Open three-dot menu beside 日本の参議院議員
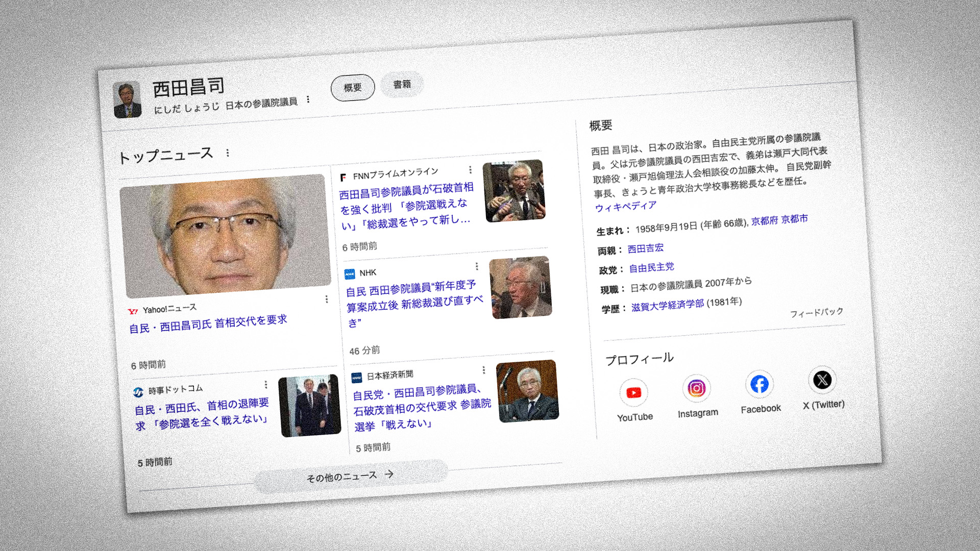This screenshot has width=980, height=551. click(x=308, y=99)
